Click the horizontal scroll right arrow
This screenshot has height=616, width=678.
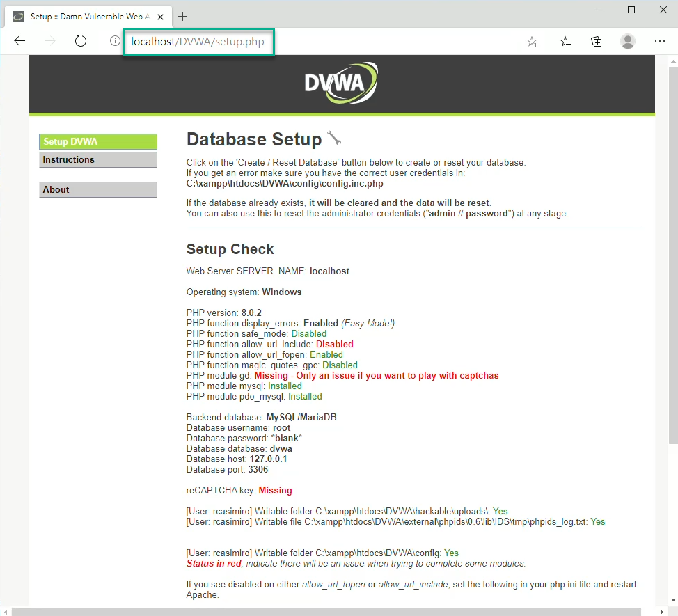click(x=661, y=612)
